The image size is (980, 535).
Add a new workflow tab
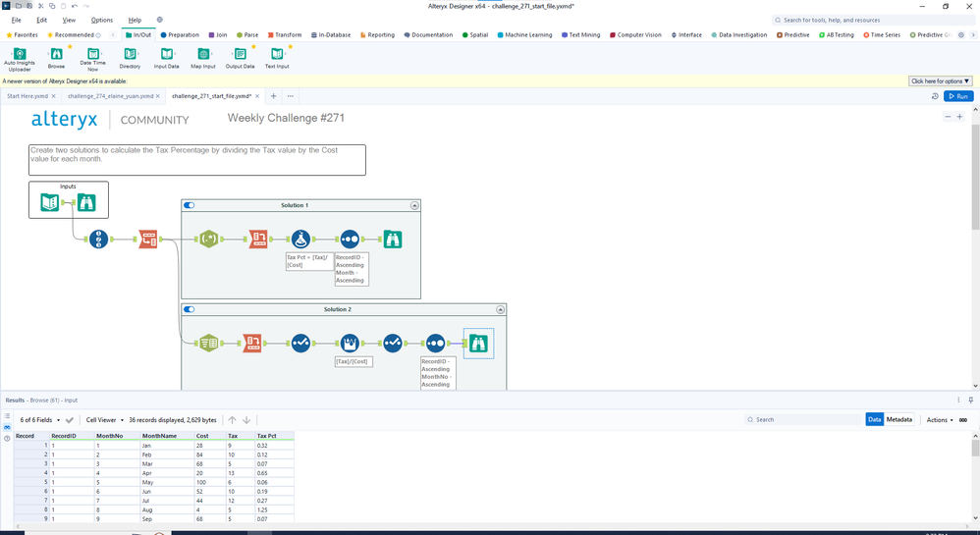coord(273,96)
